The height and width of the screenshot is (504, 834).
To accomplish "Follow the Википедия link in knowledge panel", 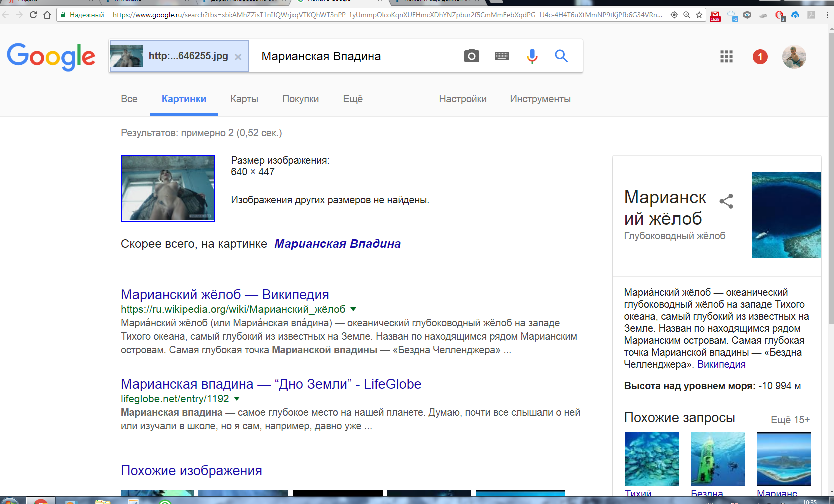I will coord(721,364).
